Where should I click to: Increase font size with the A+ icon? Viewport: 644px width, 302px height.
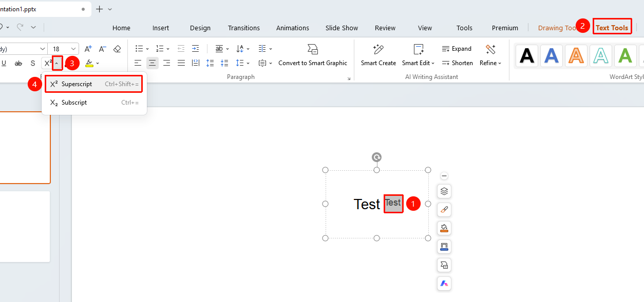(x=88, y=49)
